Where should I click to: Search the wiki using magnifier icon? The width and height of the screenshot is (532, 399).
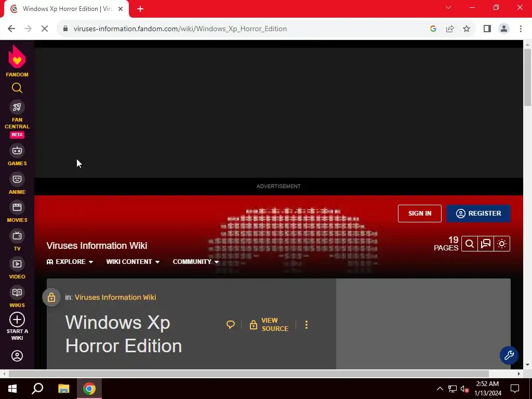pyautogui.click(x=470, y=244)
